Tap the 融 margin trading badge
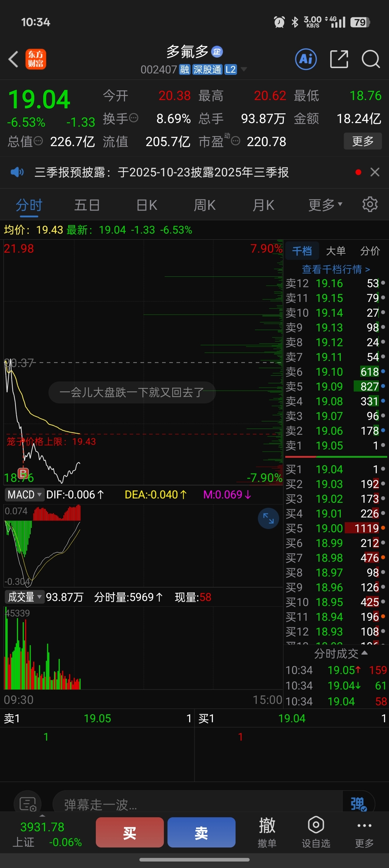389x868 pixels. click(x=184, y=69)
